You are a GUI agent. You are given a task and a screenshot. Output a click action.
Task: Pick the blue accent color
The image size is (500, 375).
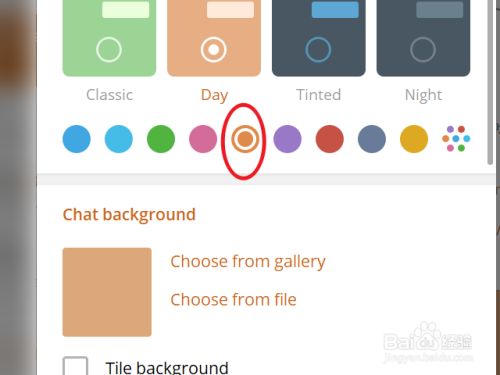[76, 139]
